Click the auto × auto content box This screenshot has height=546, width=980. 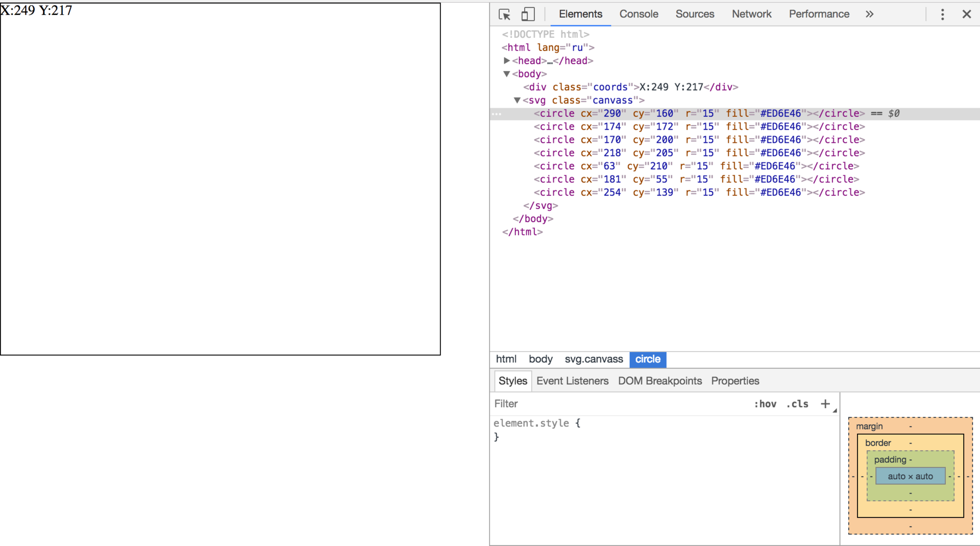tap(910, 476)
